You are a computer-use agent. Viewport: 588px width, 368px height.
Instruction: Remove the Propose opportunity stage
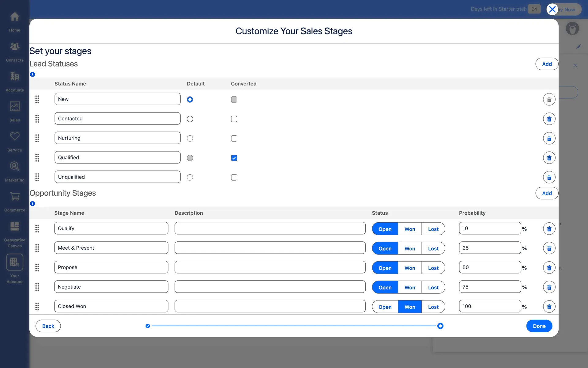(549, 268)
